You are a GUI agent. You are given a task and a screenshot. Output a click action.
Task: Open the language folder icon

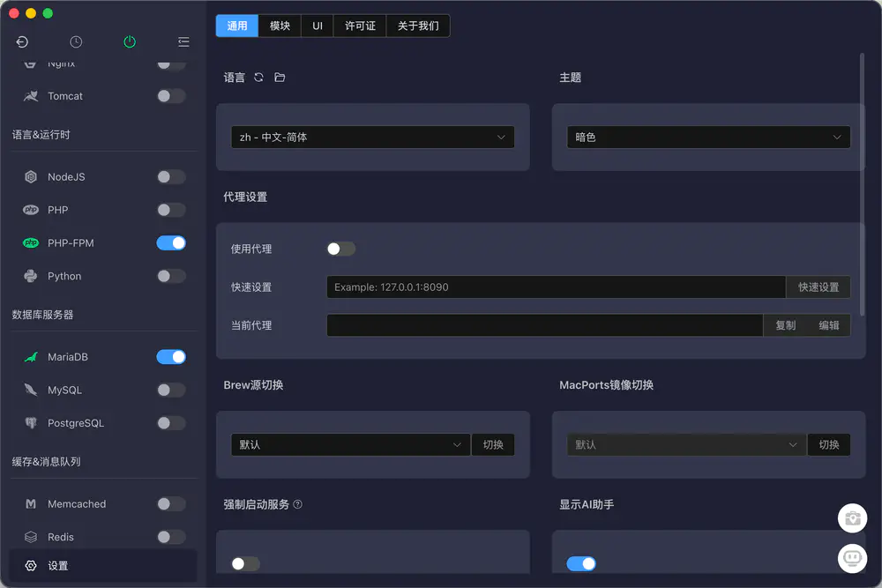point(280,77)
